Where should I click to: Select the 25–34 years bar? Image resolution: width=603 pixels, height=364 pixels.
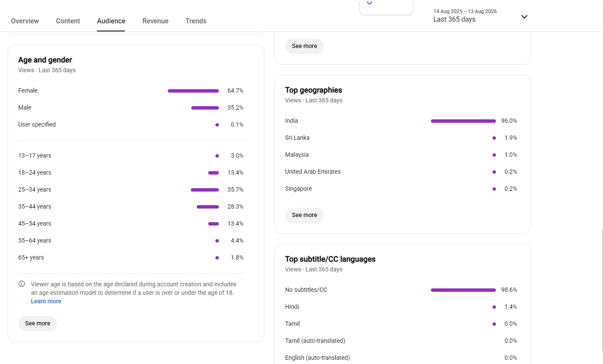[x=205, y=190]
